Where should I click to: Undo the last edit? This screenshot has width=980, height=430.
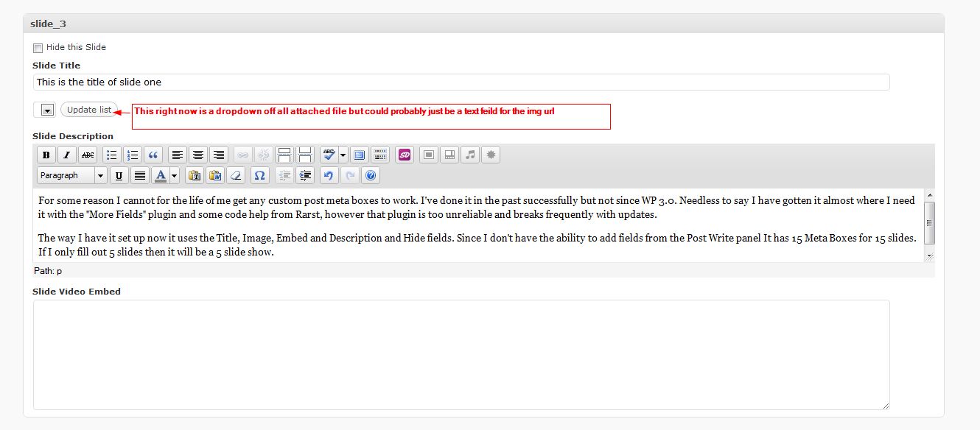click(329, 175)
